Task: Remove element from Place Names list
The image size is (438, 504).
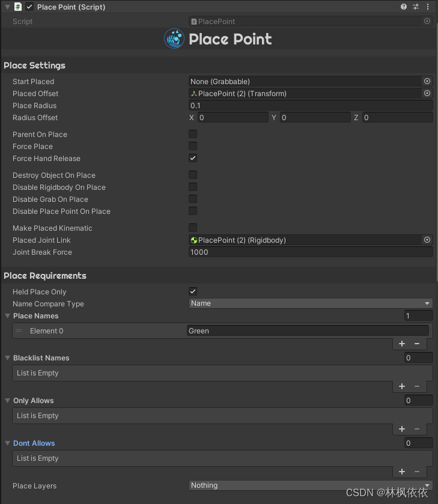Action: pyautogui.click(x=417, y=344)
